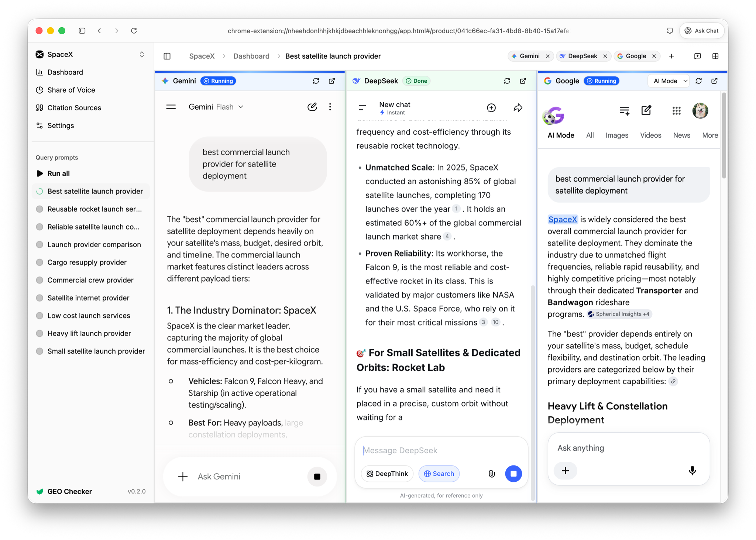The height and width of the screenshot is (540, 756).
Task: Select the All tab in Google
Action: [x=590, y=135]
